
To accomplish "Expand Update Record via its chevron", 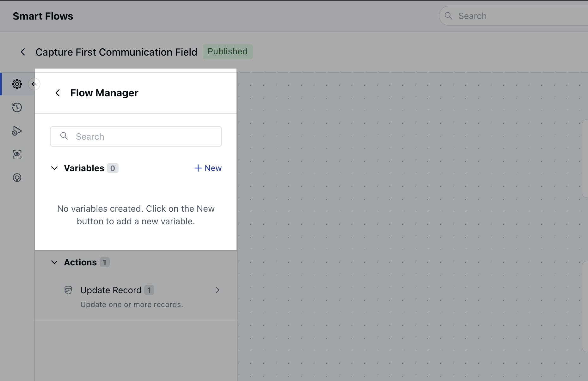I will [217, 290].
